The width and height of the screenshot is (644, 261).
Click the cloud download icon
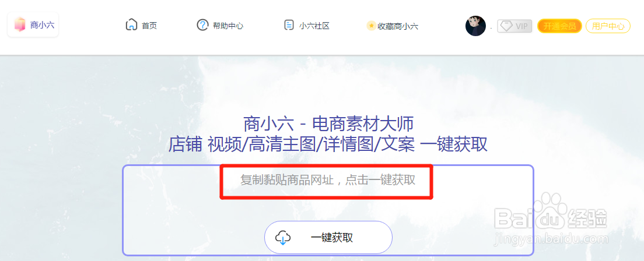pyautogui.click(x=282, y=238)
